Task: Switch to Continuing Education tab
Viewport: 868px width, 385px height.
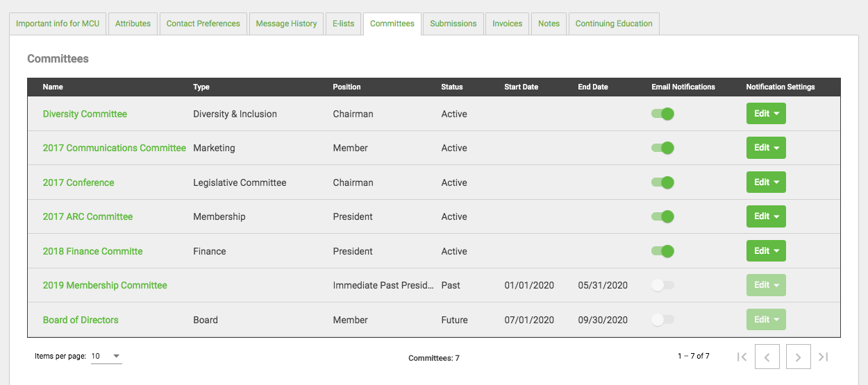Action: (x=614, y=24)
